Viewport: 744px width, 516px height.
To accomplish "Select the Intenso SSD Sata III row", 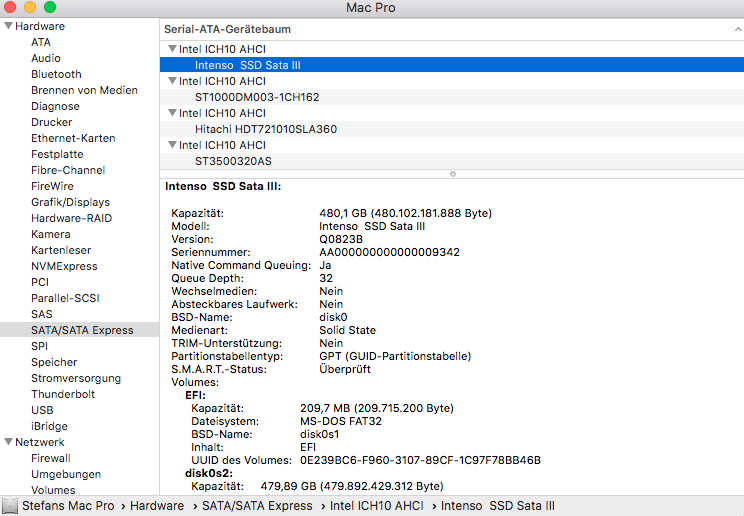I will 452,65.
